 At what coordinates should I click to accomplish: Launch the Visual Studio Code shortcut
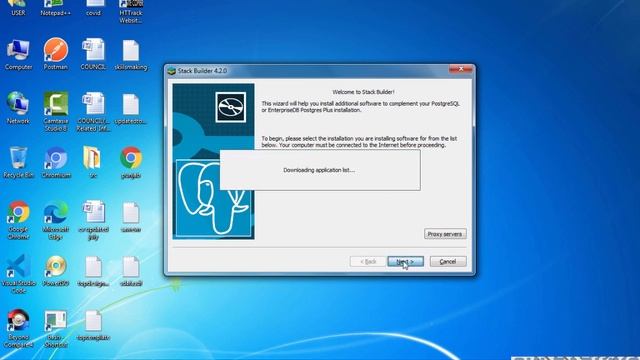(18, 274)
